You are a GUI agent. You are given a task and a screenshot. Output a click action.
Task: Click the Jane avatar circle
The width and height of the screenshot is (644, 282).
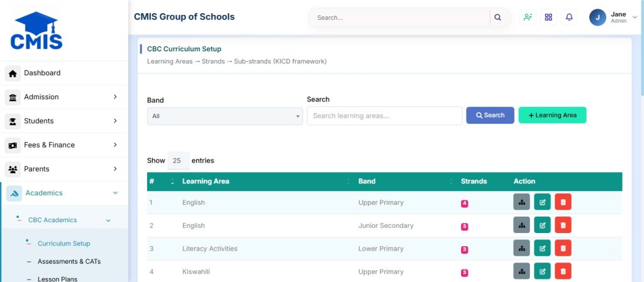(x=597, y=17)
